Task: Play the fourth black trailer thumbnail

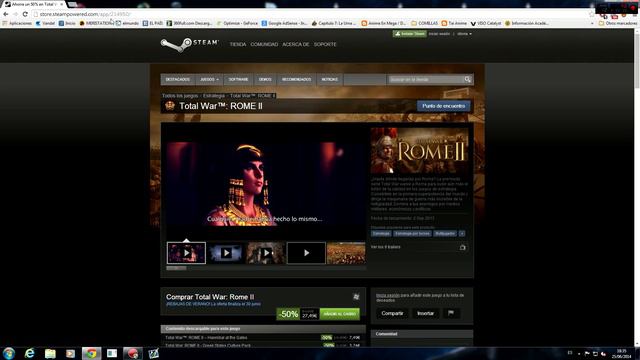Action: coord(306,253)
